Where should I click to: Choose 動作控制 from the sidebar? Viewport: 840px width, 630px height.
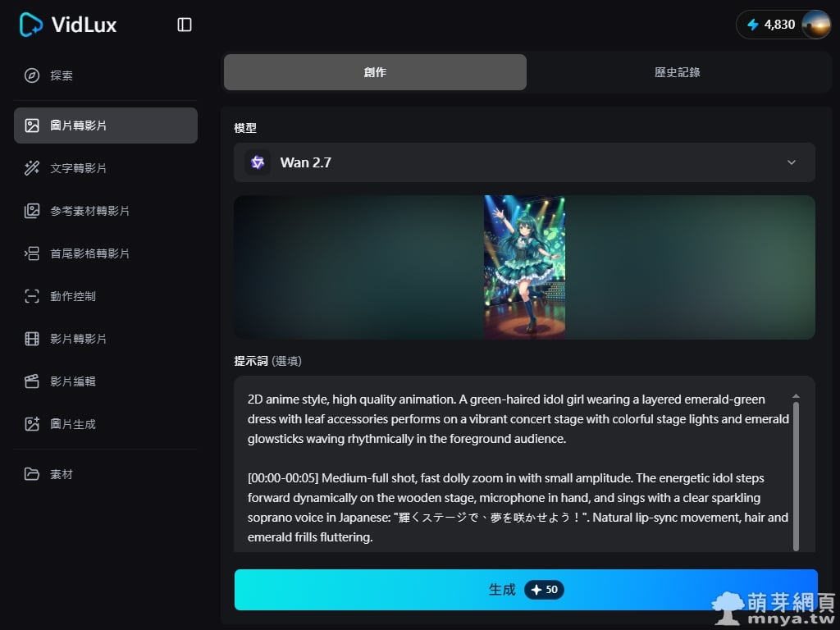[x=106, y=296]
